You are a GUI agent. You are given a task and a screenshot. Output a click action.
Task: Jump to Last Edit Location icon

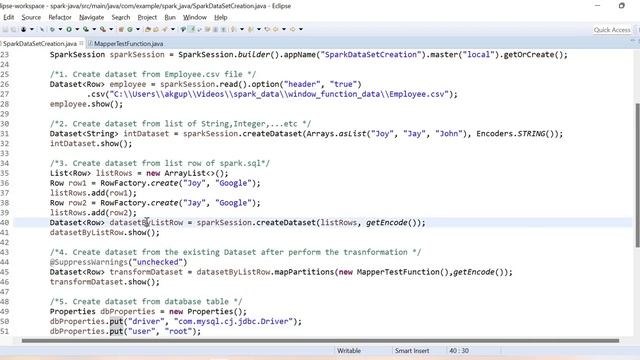[x=267, y=29]
